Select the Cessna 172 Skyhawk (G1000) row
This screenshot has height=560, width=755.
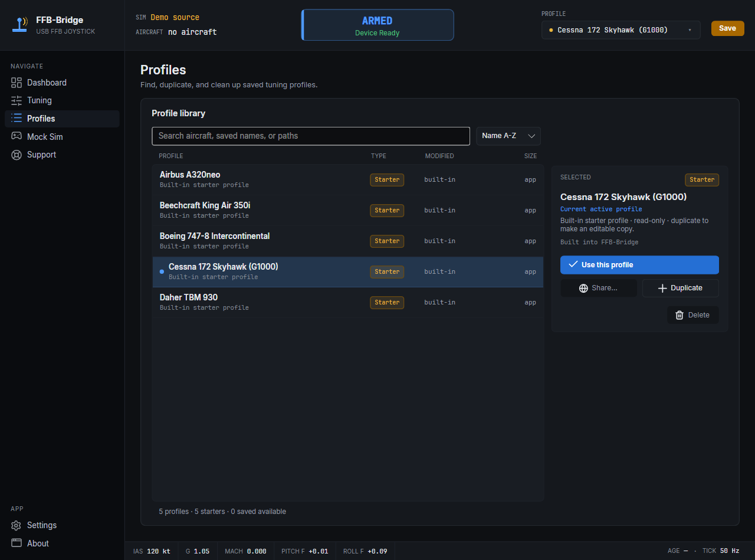[x=348, y=272]
